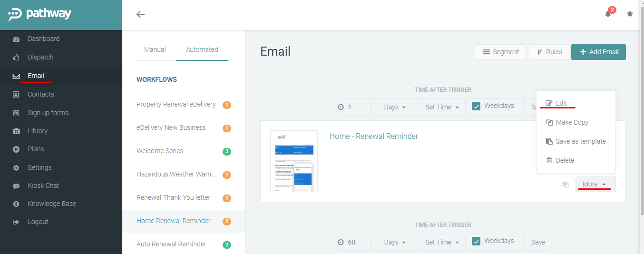Screen dimensions: 644x254
Task: Click the notification bell icon
Action: tap(608, 14)
